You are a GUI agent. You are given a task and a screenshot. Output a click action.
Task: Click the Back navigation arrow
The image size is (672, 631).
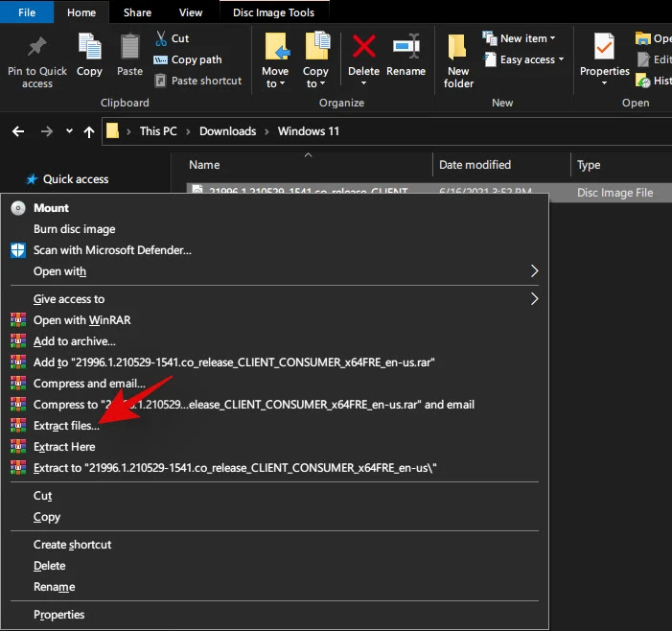[x=18, y=131]
